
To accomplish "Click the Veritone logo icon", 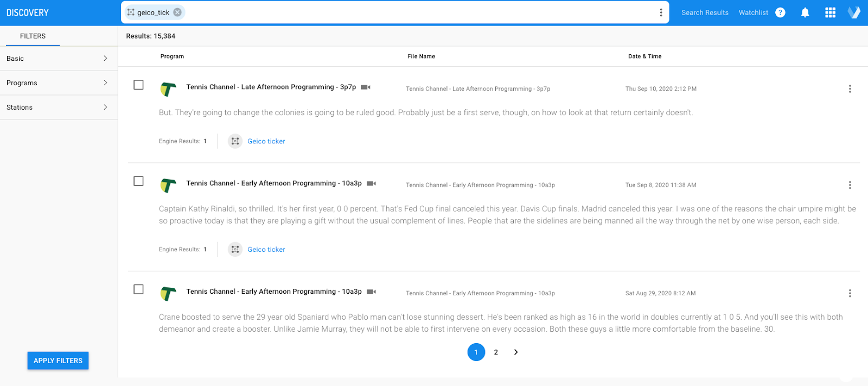I will [x=854, y=12].
